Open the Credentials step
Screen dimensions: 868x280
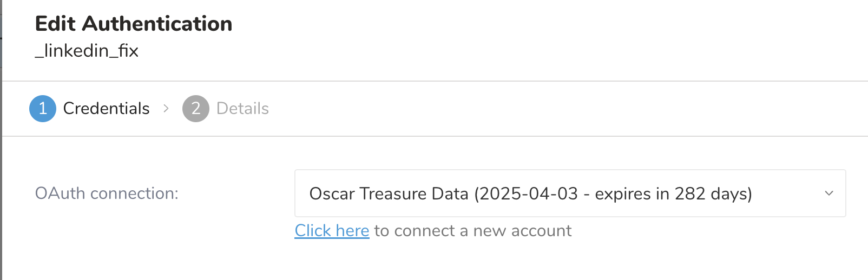(106, 109)
